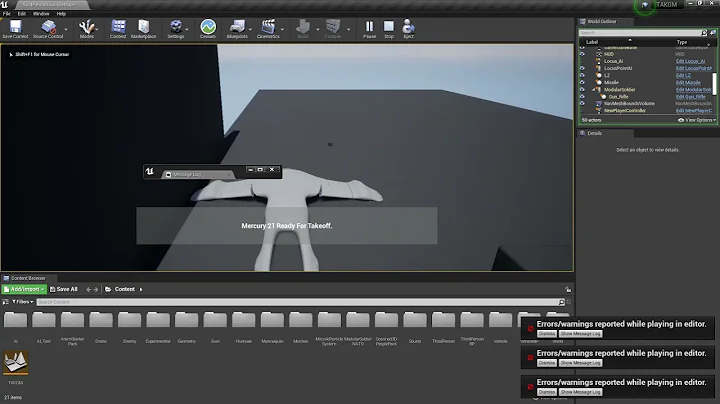720x404 pixels.
Task: Open the Settings toolbar icon
Action: point(175,28)
